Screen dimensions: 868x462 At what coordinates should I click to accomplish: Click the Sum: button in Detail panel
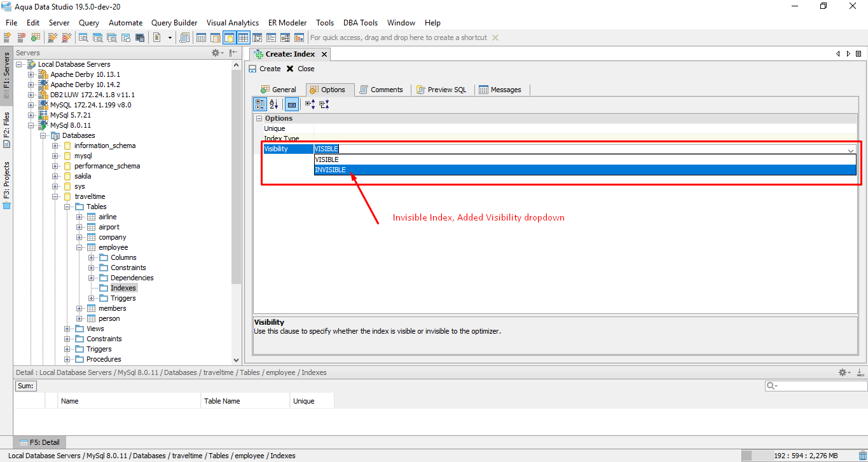pos(26,386)
